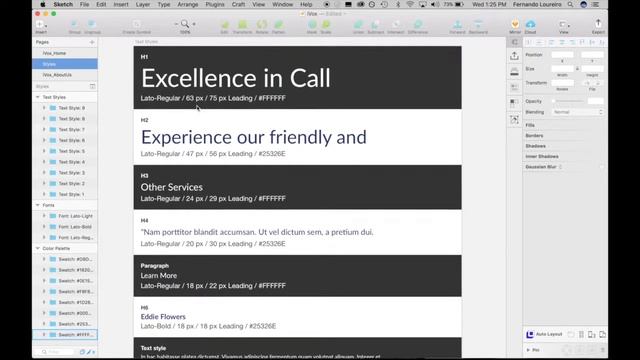Click the Forward arrange icon

[x=458, y=25]
